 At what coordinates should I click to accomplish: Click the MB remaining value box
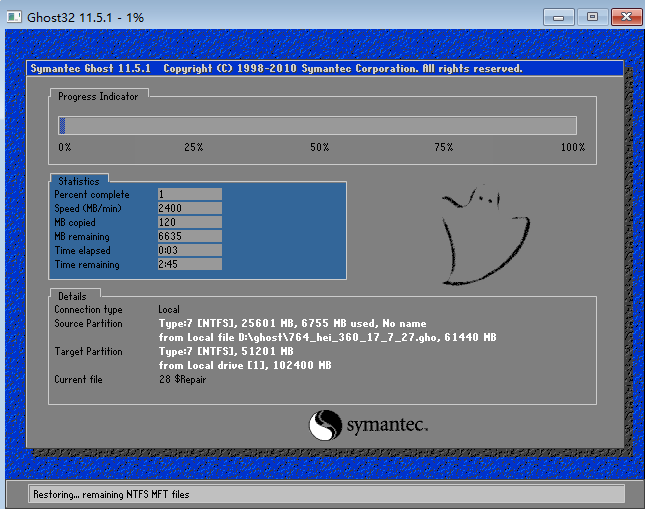coord(189,236)
